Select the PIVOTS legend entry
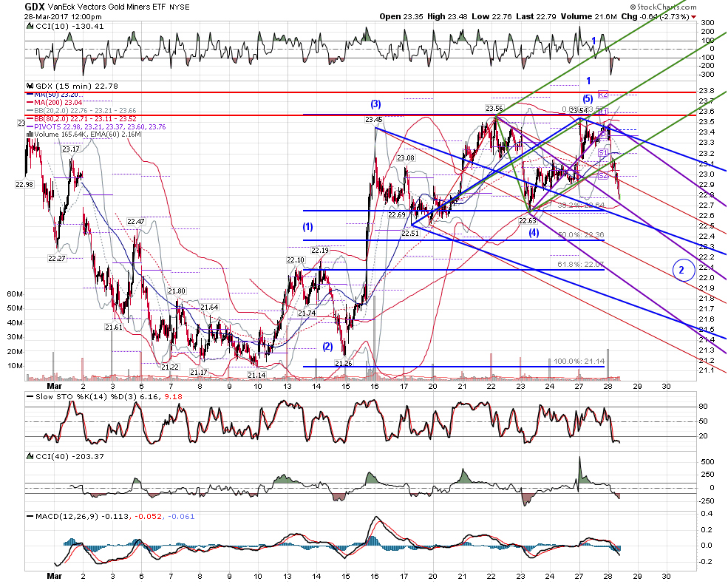 pyautogui.click(x=96, y=126)
